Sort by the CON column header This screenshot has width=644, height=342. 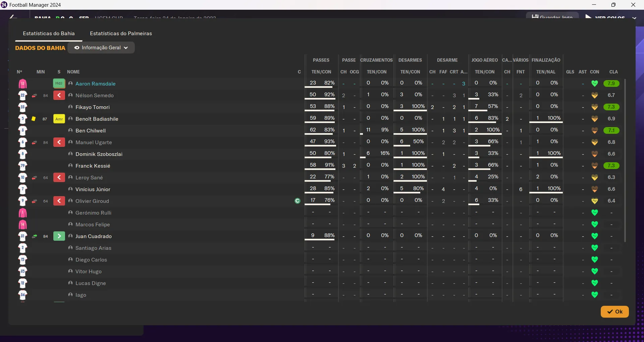(x=595, y=72)
